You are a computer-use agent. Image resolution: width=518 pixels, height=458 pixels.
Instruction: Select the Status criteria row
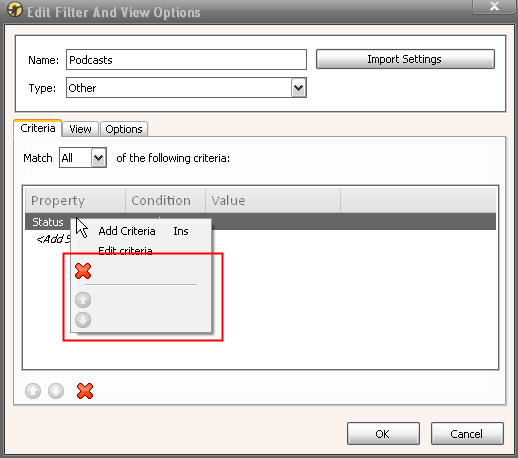(260, 222)
